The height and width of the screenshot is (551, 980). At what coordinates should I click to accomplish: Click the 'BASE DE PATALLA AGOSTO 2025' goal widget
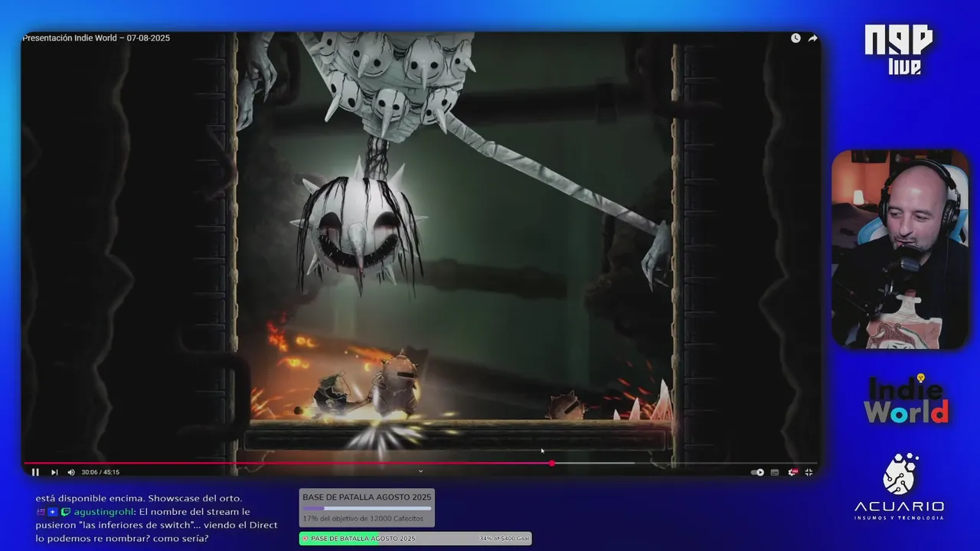click(x=367, y=508)
